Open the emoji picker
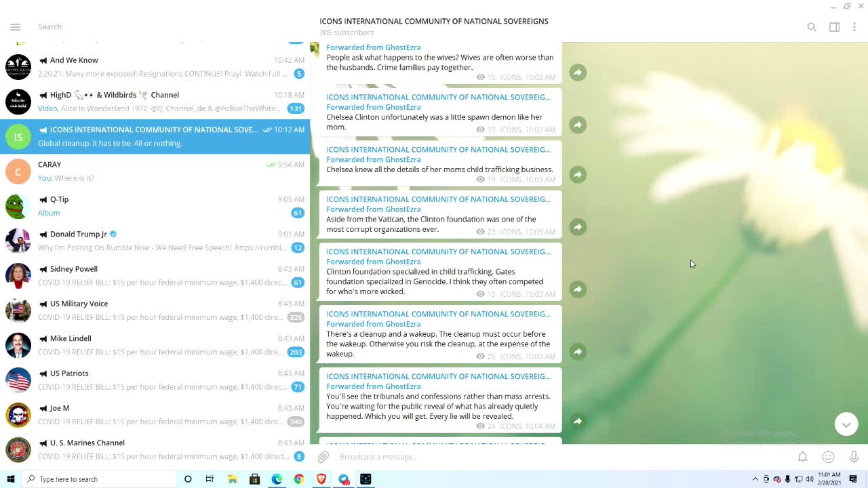The height and width of the screenshot is (488, 868). pos(829,457)
